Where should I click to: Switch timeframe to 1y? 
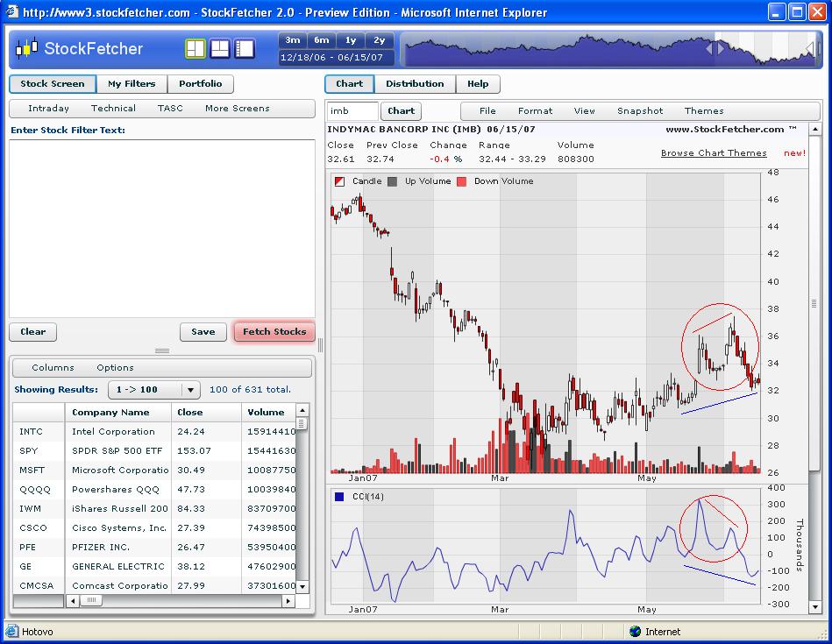[351, 40]
